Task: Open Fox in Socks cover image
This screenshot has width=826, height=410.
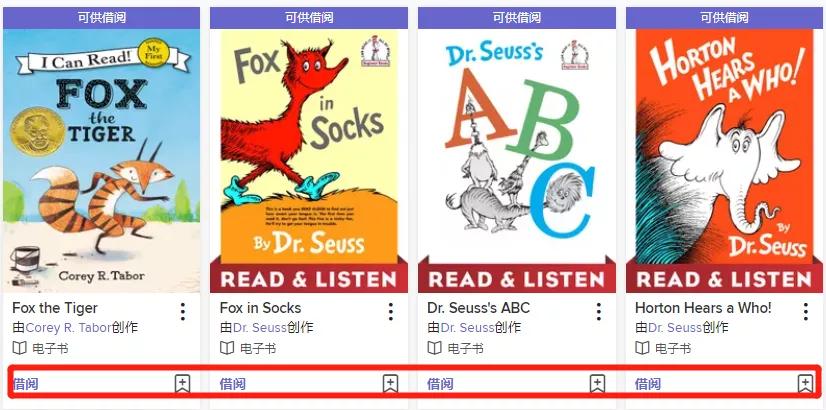Action: [309, 161]
